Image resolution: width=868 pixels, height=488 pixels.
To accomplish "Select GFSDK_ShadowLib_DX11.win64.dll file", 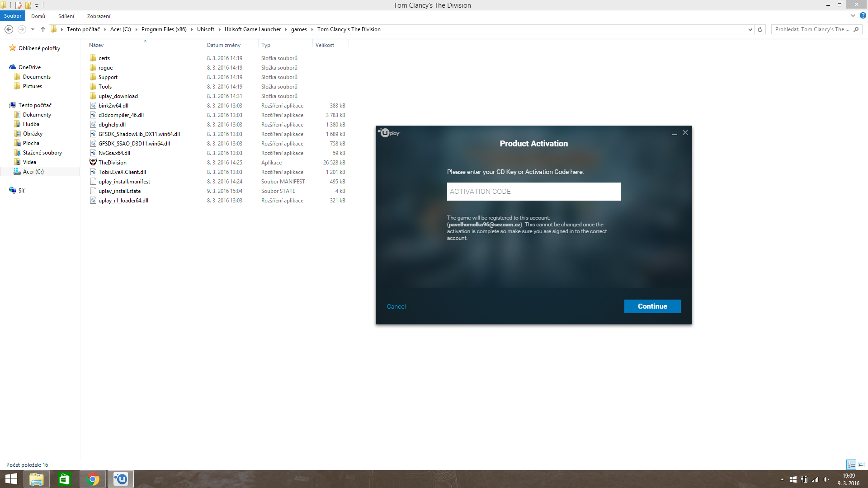I will (139, 134).
